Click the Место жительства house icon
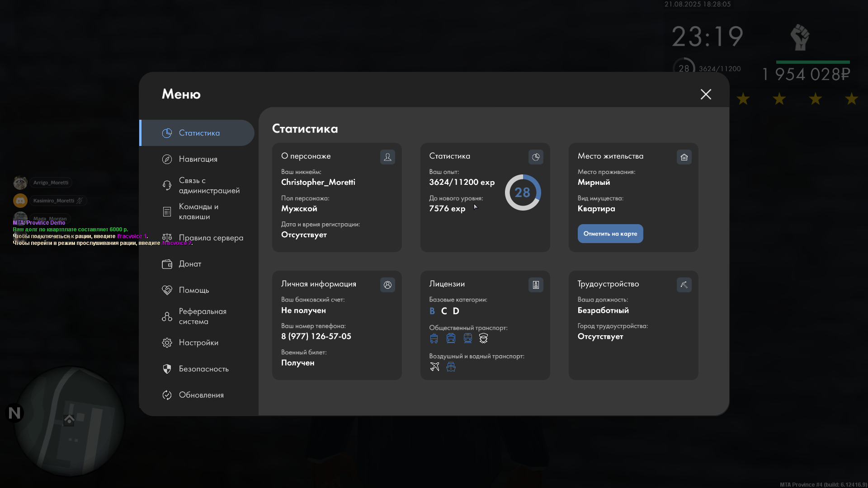 [684, 157]
